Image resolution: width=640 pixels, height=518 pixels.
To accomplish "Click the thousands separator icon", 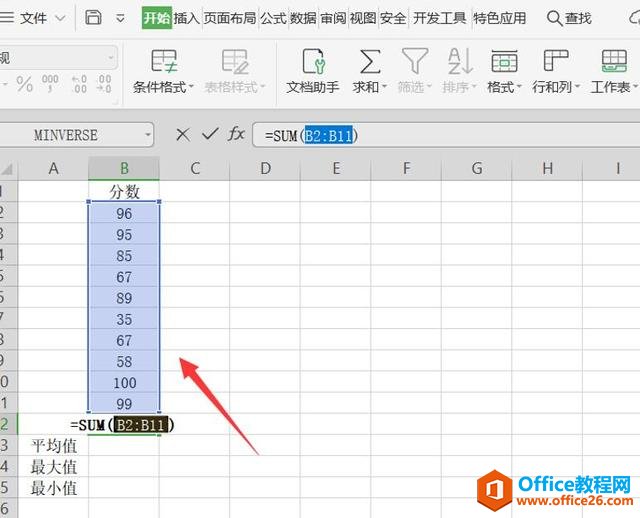I will pyautogui.click(x=50, y=84).
